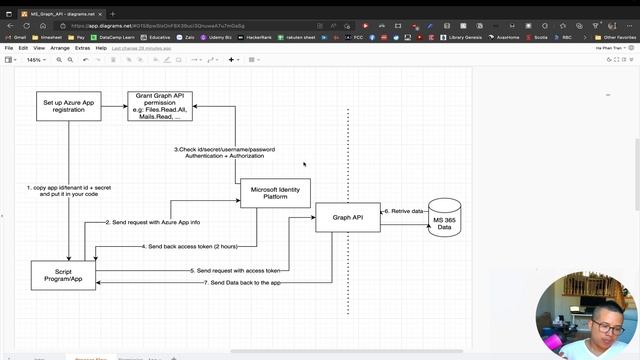The width and height of the screenshot is (640, 360).
Task: Click the zoom out magnifier icon
Action: coord(70,60)
